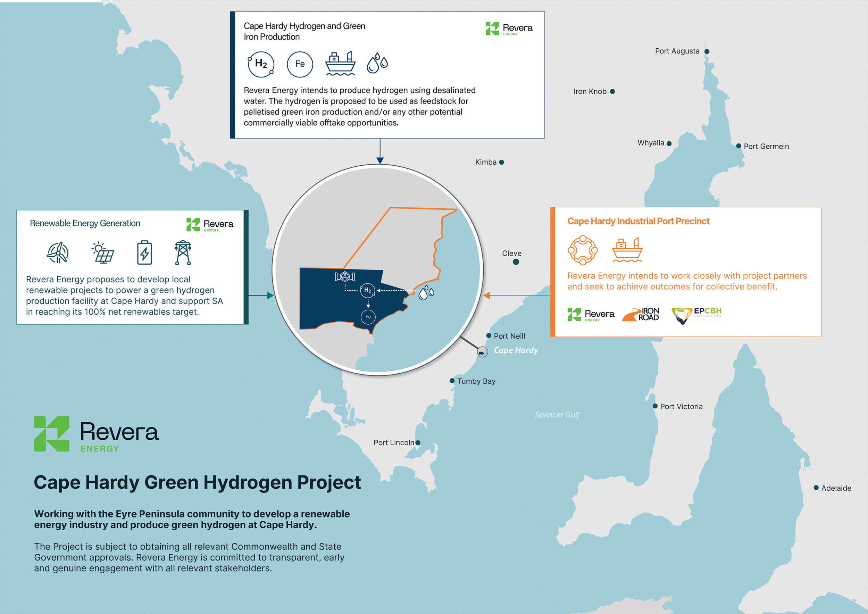The height and width of the screenshot is (614, 868).
Task: Click the Iron Knob map dot
Action: (612, 91)
